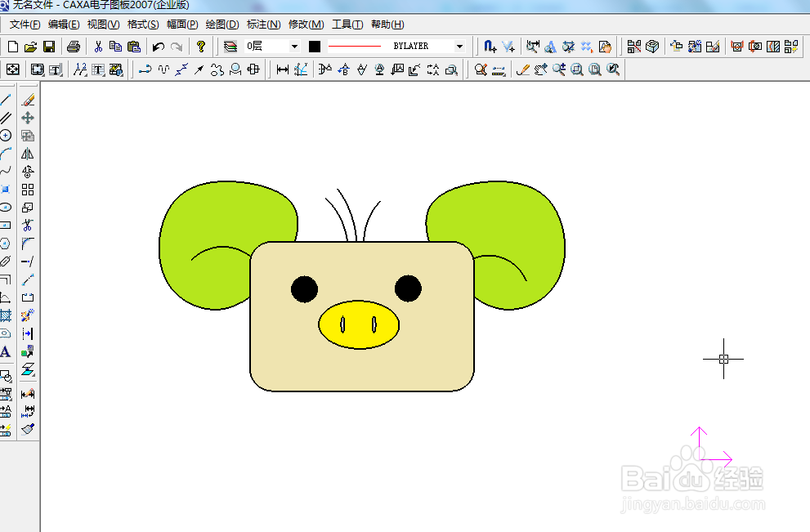810x532 pixels.
Task: Click the New file icon
Action: pos(13,47)
